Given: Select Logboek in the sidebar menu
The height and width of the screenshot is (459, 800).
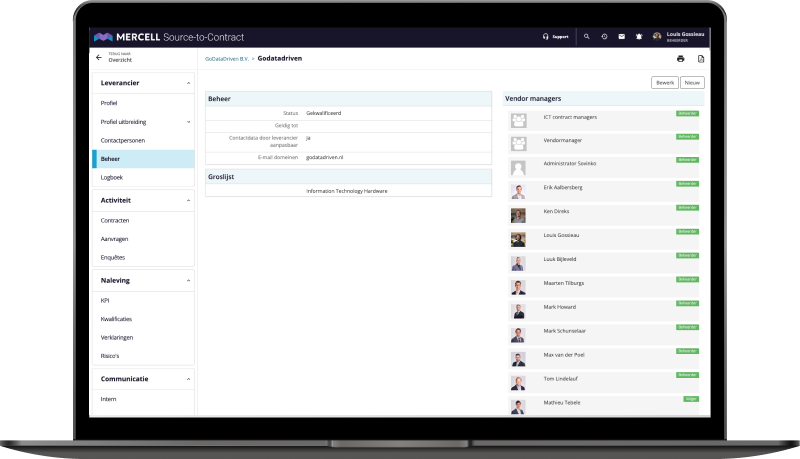Looking at the screenshot, I should click(114, 177).
